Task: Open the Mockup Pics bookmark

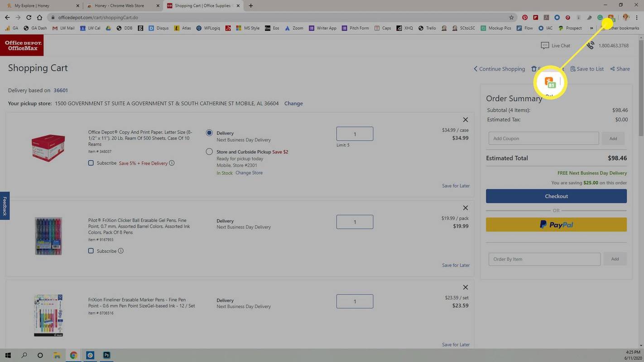Action: (x=496, y=28)
